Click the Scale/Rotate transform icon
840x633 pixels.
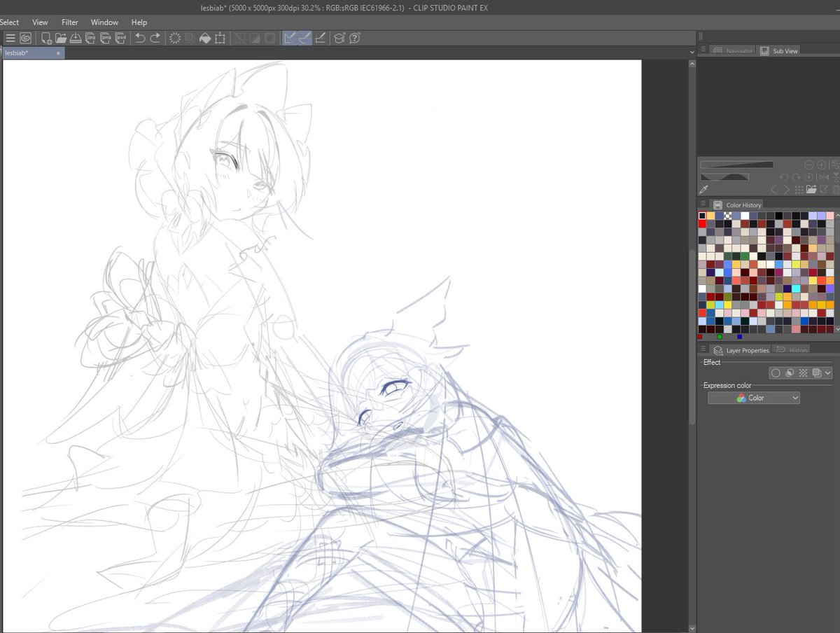[220, 38]
